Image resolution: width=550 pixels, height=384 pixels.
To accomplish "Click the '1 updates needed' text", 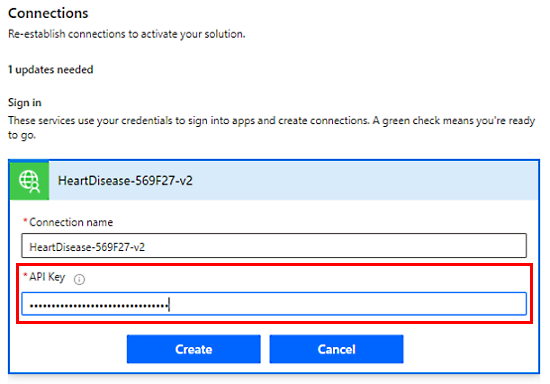I will coord(51,69).
